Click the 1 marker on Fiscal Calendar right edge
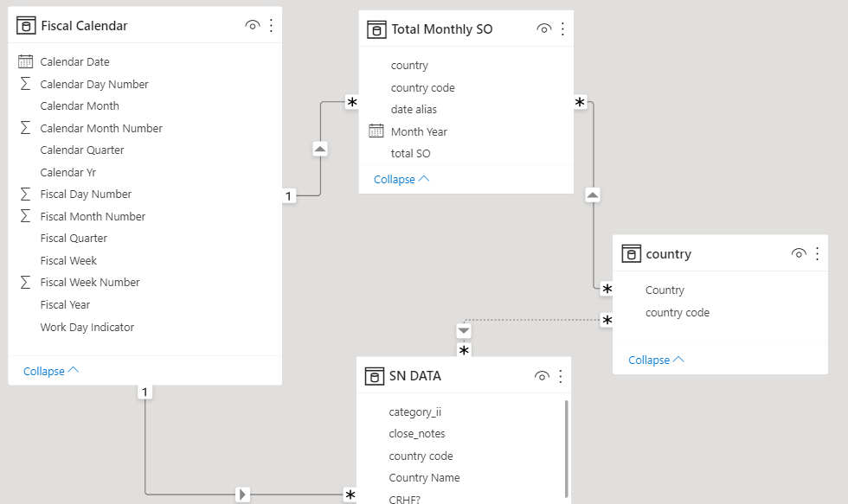 point(289,196)
